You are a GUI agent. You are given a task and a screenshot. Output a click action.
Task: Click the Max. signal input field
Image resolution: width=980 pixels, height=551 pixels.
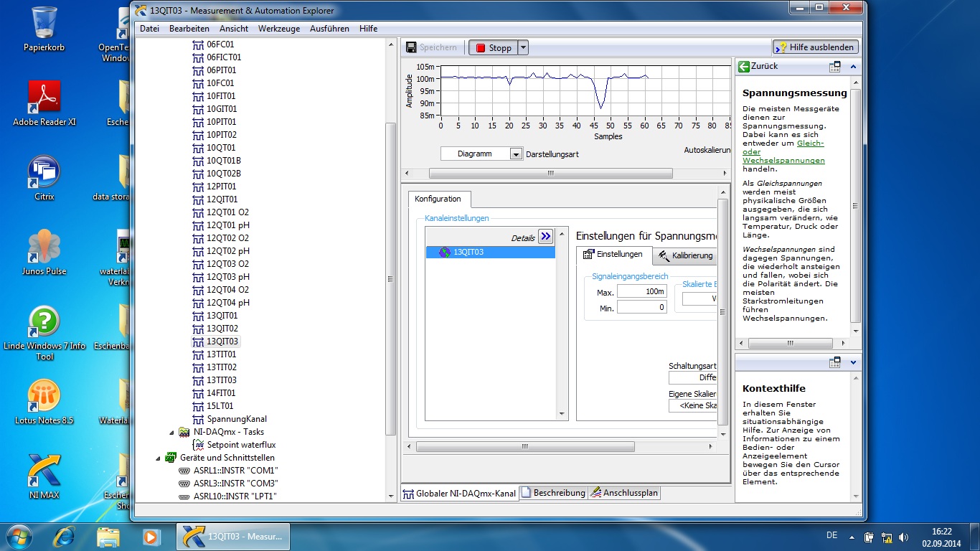[642, 291]
